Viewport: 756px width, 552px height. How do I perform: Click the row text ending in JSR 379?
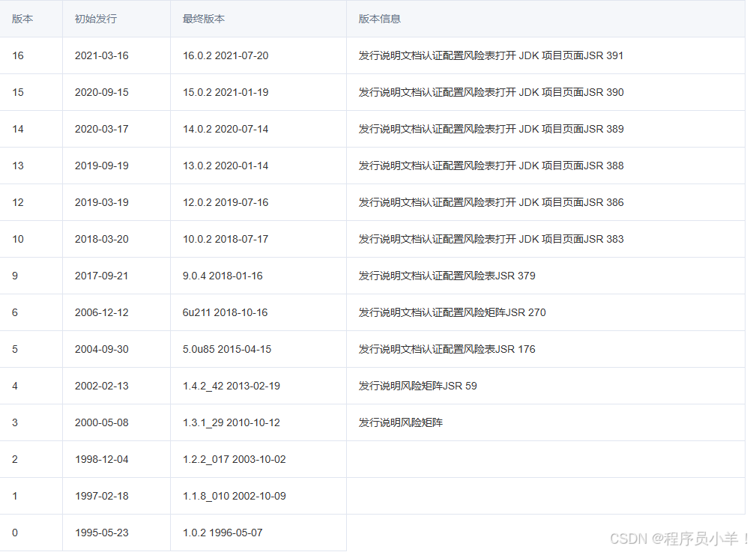pyautogui.click(x=447, y=276)
